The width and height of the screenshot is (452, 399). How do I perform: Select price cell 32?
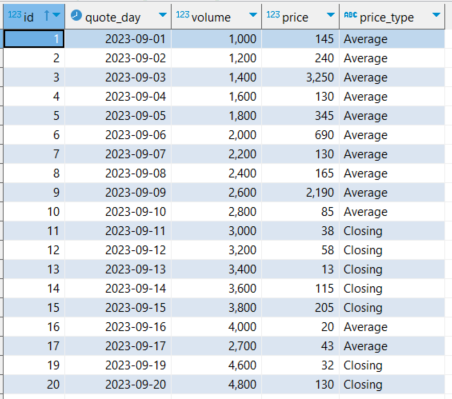tap(301, 365)
